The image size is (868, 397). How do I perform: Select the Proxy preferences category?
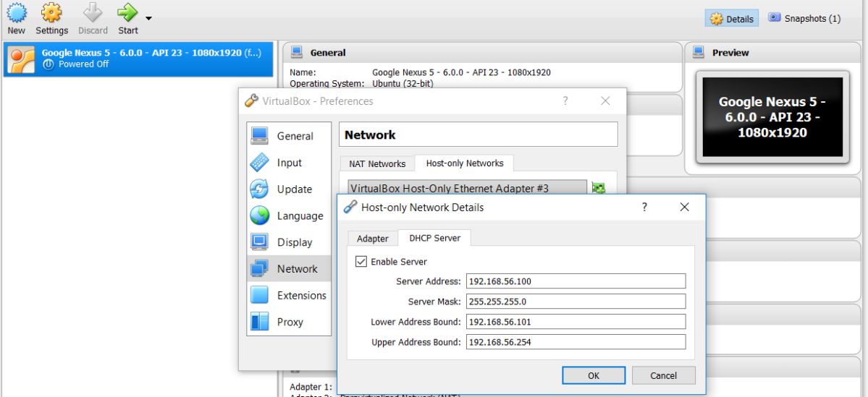pos(289,322)
